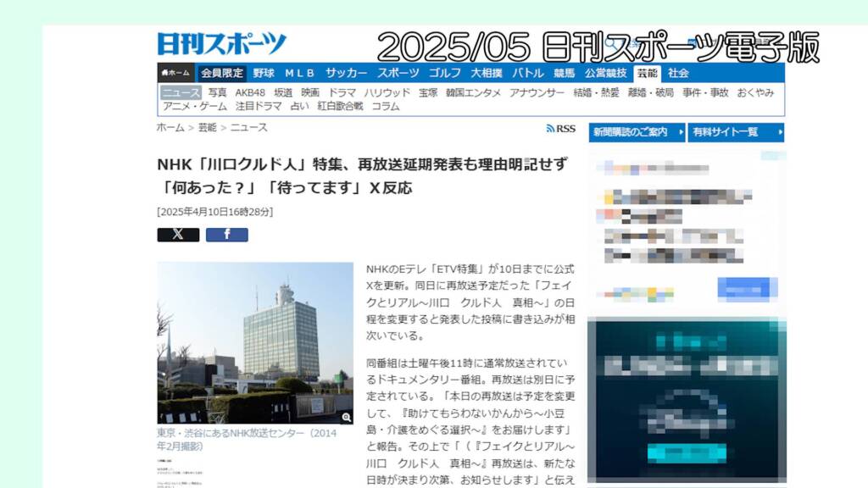Open the 紅白歌合戦 sub-category
This screenshot has height=488, width=868.
click(x=340, y=106)
